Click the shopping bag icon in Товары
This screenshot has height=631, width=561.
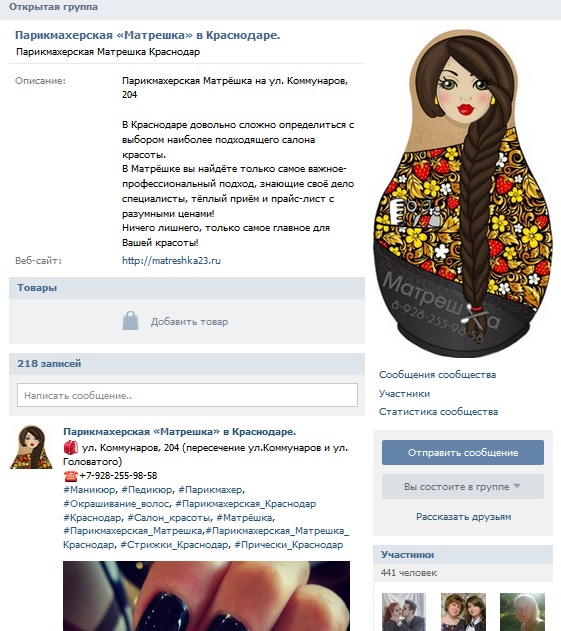click(x=130, y=321)
